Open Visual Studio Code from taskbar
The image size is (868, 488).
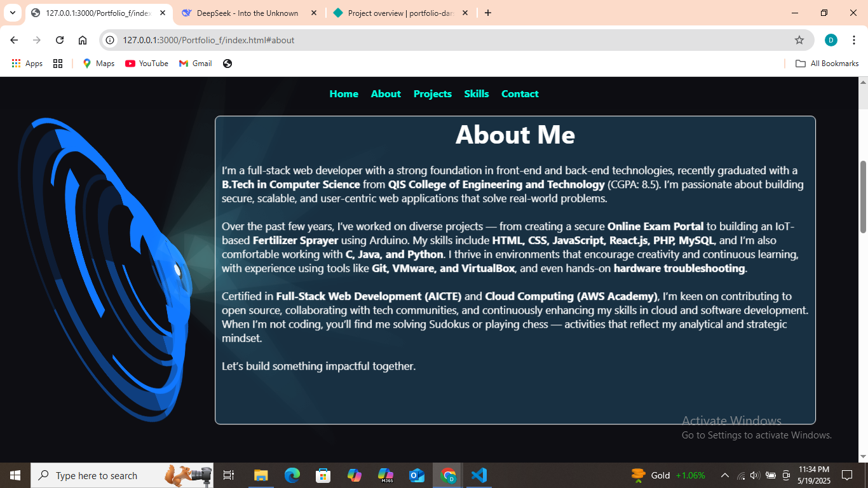point(478,475)
